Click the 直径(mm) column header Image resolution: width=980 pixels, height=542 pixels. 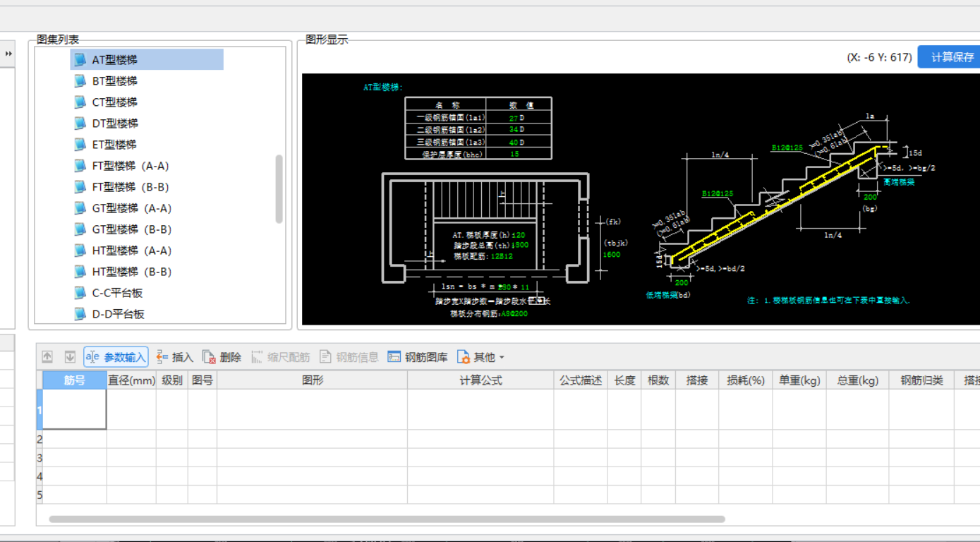[131, 380]
